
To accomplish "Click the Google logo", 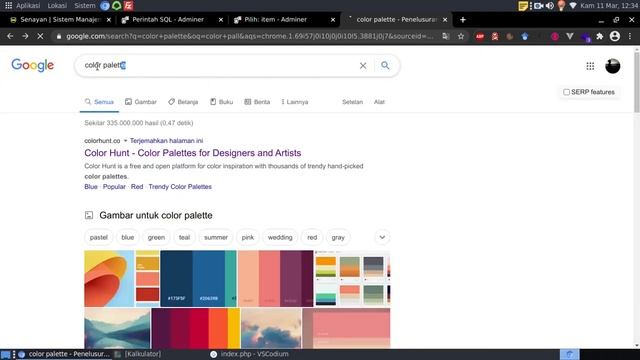I will (x=33, y=65).
